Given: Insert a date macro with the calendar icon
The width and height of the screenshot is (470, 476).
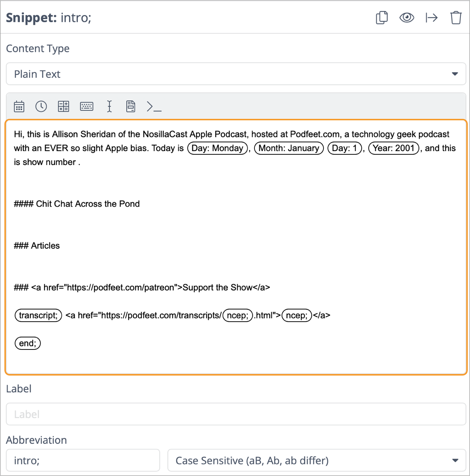Looking at the screenshot, I should pos(19,106).
